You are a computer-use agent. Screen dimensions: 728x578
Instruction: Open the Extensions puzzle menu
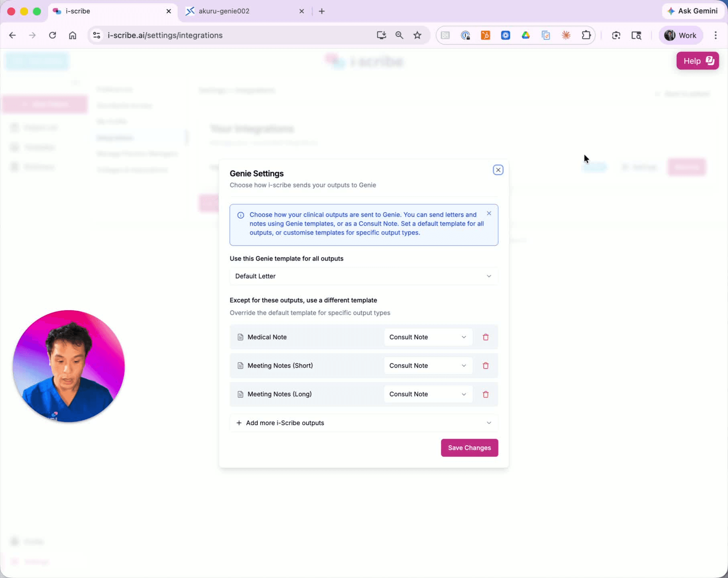[586, 35]
